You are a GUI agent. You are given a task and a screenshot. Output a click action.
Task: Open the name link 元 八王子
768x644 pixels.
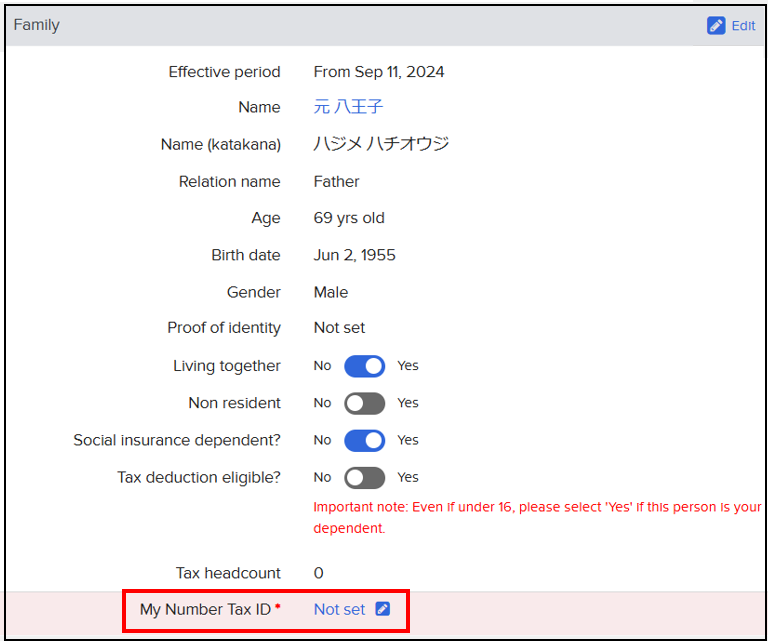(x=348, y=107)
